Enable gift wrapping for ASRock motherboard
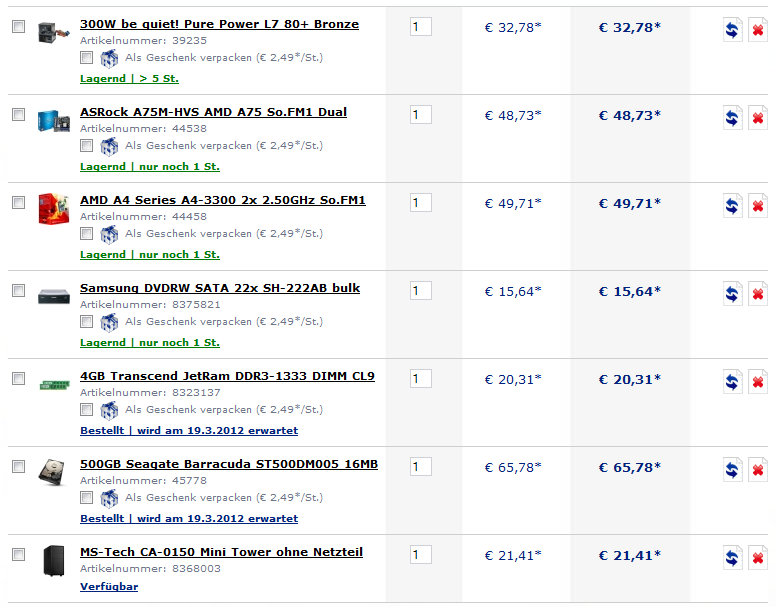This screenshot has width=777, height=608. 86,146
